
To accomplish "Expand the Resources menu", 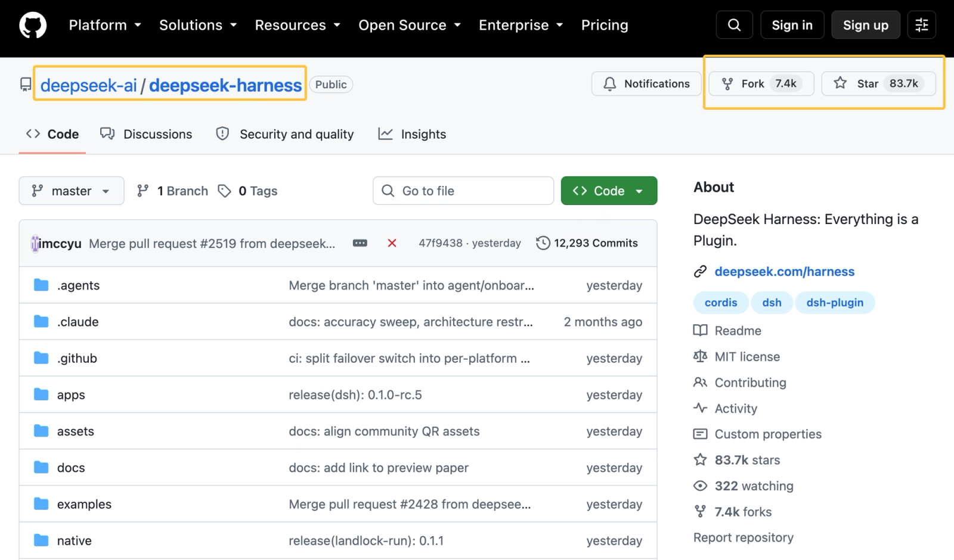I will 298,25.
